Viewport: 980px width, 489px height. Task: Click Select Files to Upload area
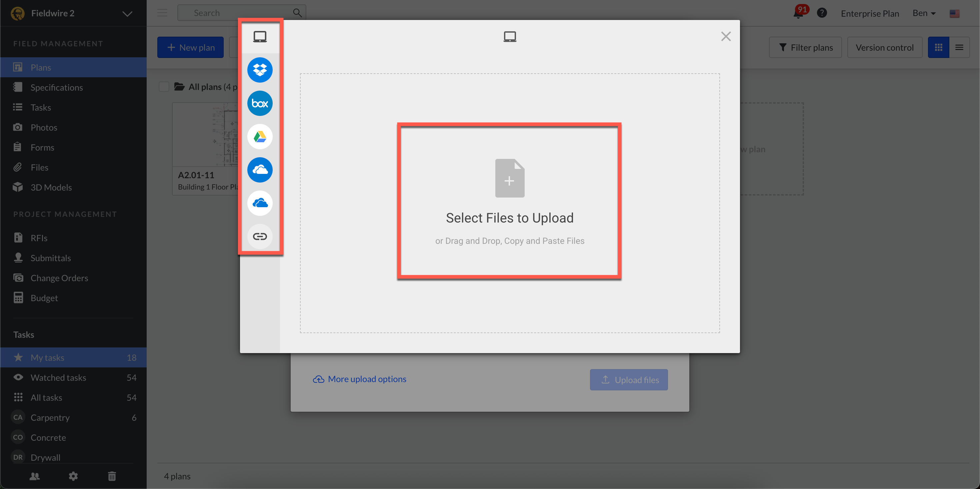[509, 202]
